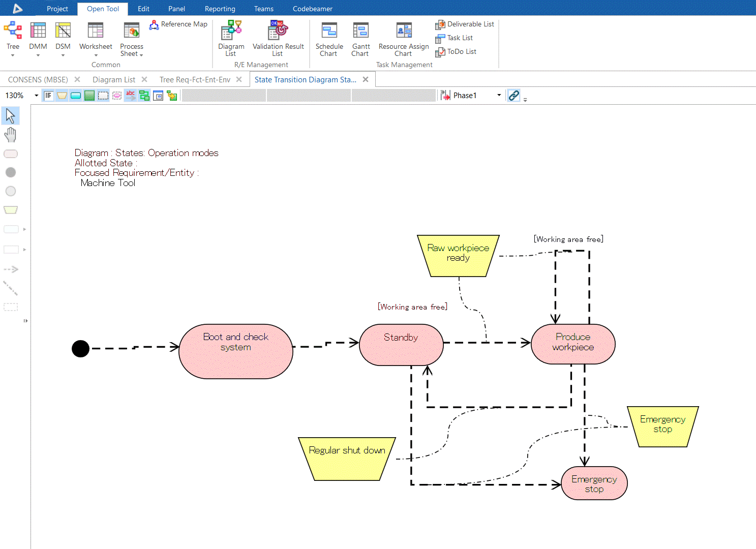The width and height of the screenshot is (756, 549).
Task: Select the state shape tool in left sidebar
Action: click(x=10, y=154)
